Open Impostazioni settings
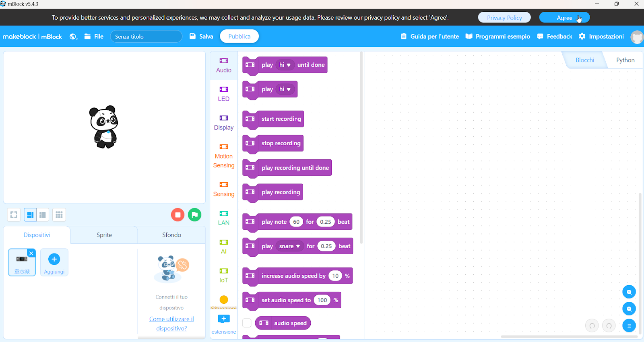644x342 pixels. [601, 37]
